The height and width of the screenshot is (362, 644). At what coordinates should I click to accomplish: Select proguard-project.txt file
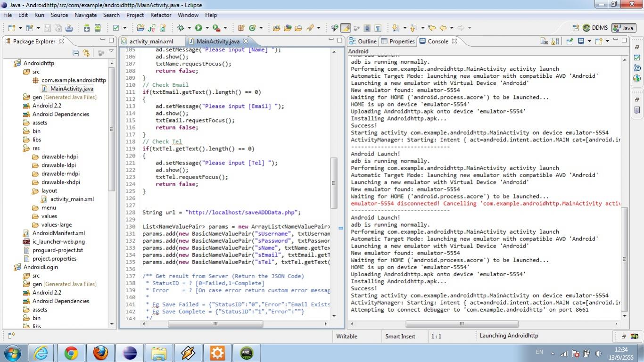click(x=53, y=250)
